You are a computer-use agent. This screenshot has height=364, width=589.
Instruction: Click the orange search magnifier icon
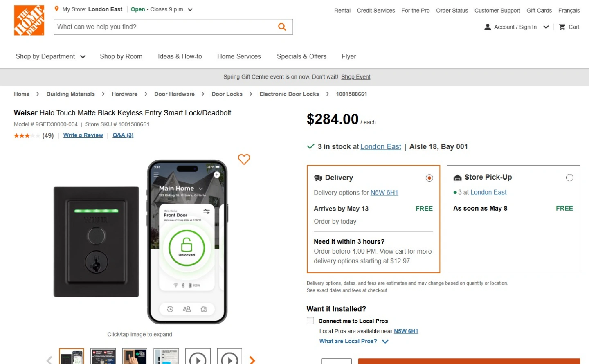[282, 27]
